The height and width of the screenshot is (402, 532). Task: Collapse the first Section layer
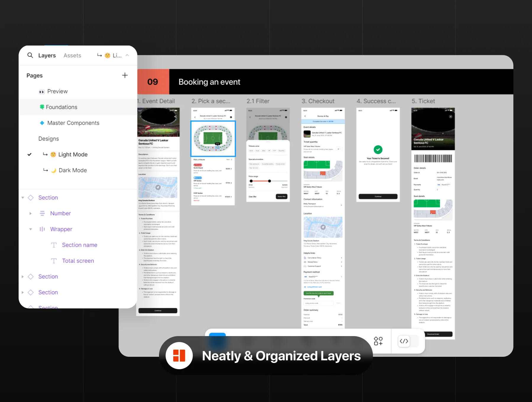point(23,197)
